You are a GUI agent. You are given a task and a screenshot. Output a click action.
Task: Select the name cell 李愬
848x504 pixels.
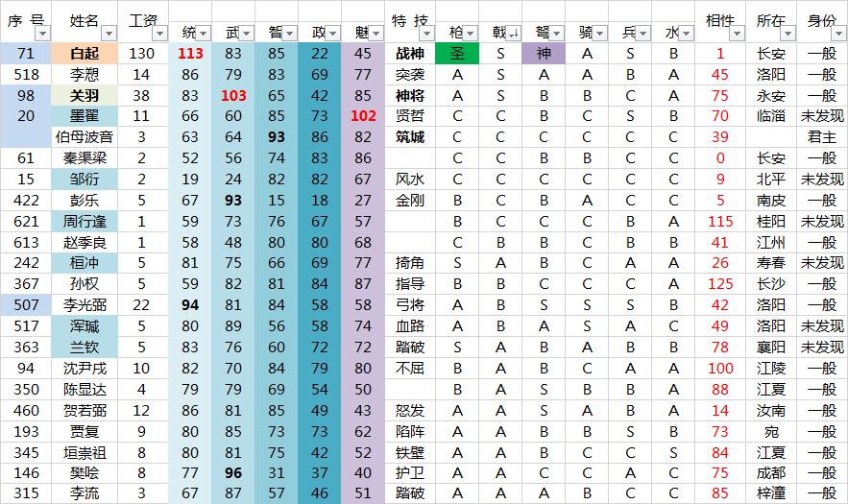[x=85, y=75]
